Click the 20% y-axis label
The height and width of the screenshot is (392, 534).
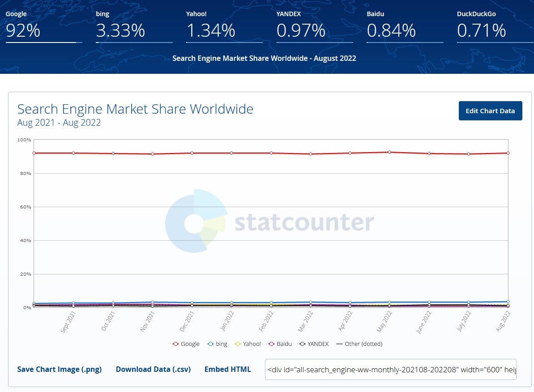(26, 274)
